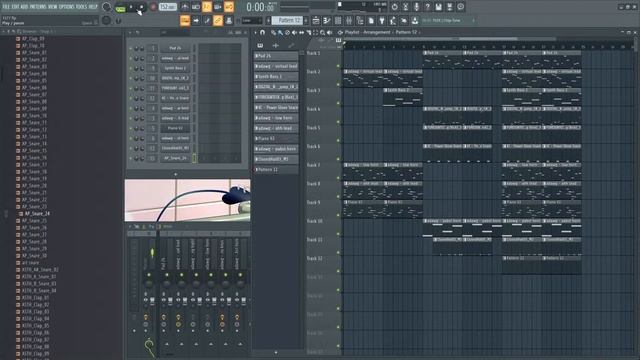
Task: Open the Pad 24 channel button
Action: tap(175, 48)
